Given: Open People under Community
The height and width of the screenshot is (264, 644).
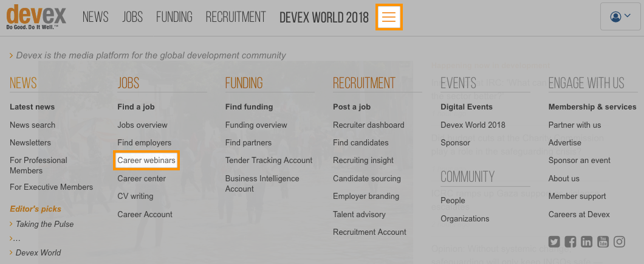Looking at the screenshot, I should [453, 201].
